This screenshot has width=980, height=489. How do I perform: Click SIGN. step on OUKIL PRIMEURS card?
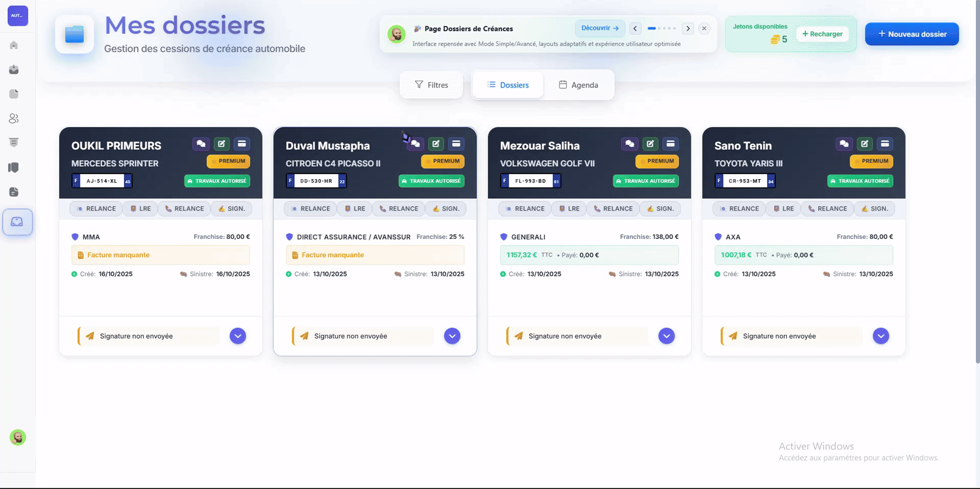tap(232, 209)
